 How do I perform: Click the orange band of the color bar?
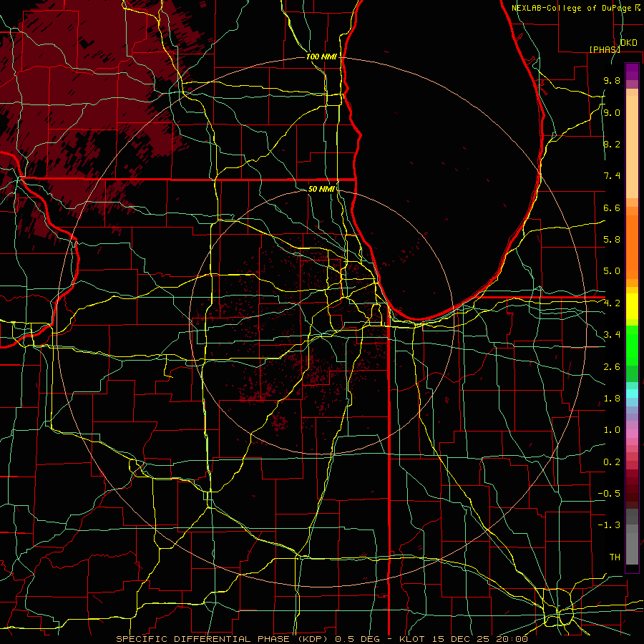coord(632,248)
